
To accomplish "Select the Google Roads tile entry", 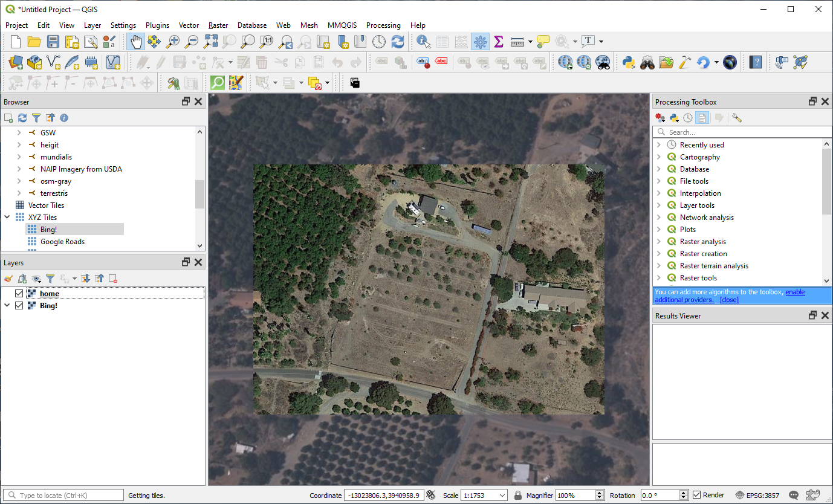I will pos(62,241).
